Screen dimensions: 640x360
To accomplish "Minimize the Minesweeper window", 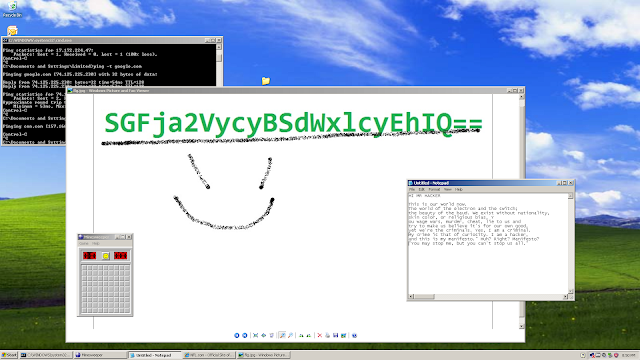I will [117, 237].
